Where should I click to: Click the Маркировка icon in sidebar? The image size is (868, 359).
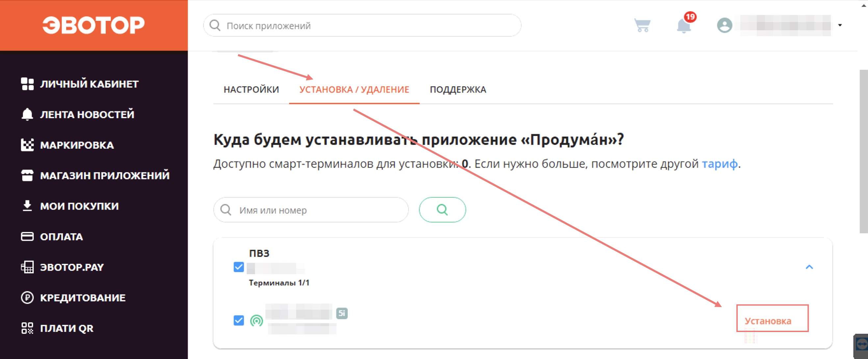[x=27, y=145]
